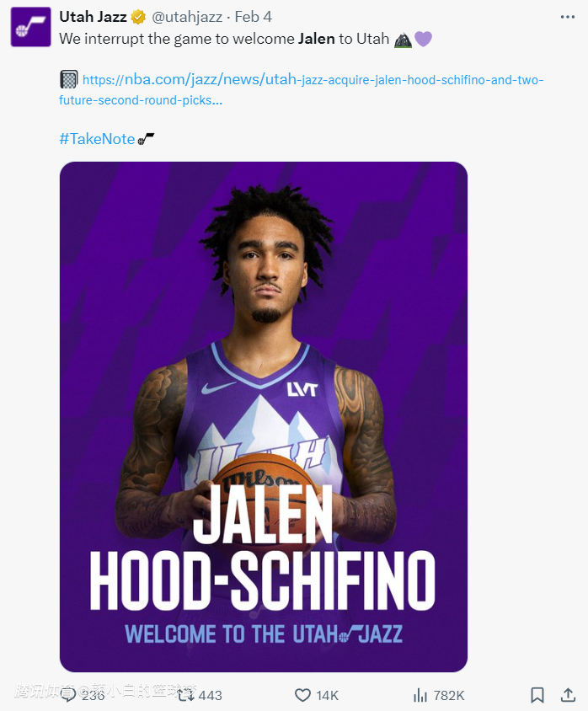Image resolution: width=588 pixels, height=711 pixels.
Task: Open the share upload icon
Action: point(568,695)
